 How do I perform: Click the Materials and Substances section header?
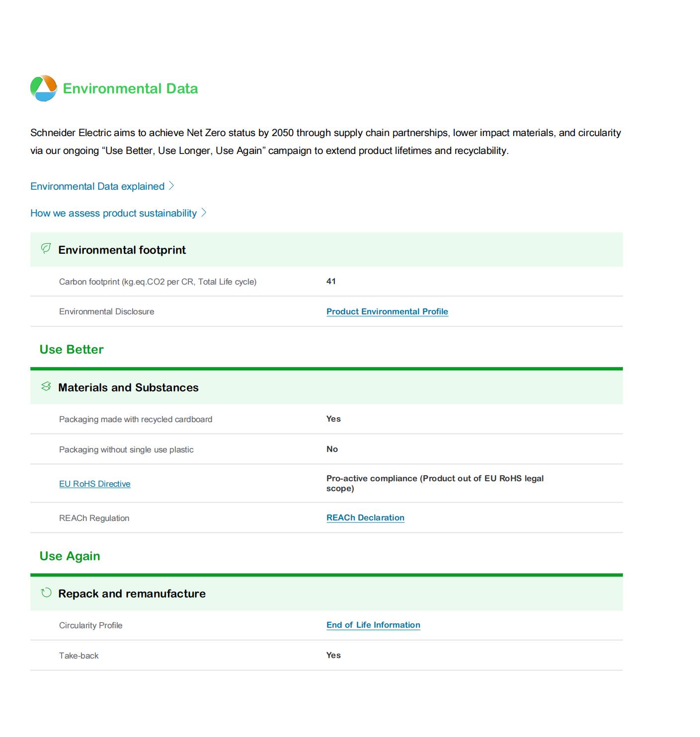click(x=128, y=387)
